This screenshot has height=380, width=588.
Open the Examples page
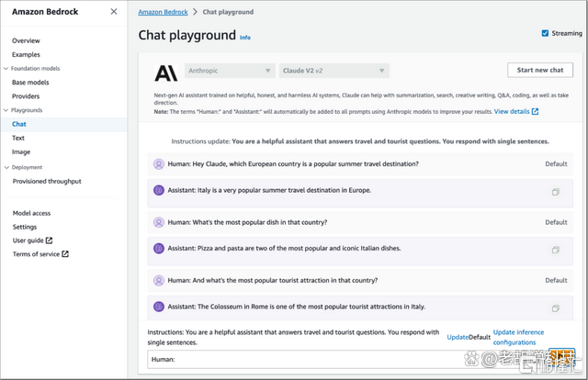[26, 54]
